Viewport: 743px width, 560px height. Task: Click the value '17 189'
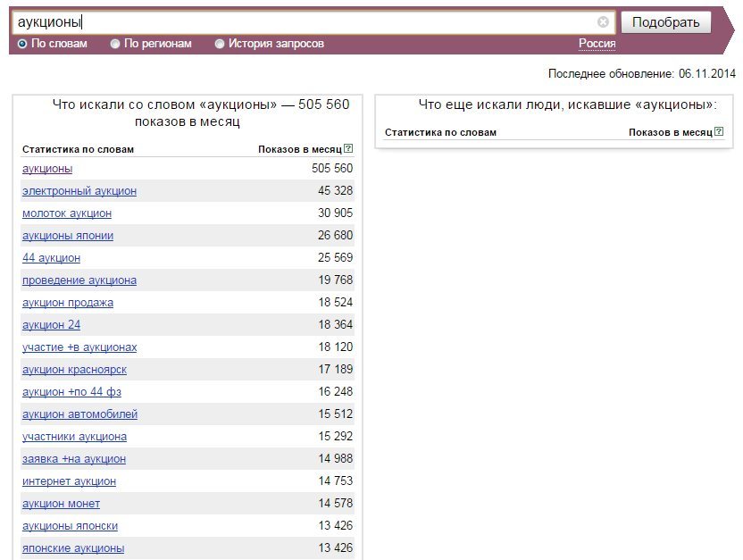pyautogui.click(x=336, y=369)
